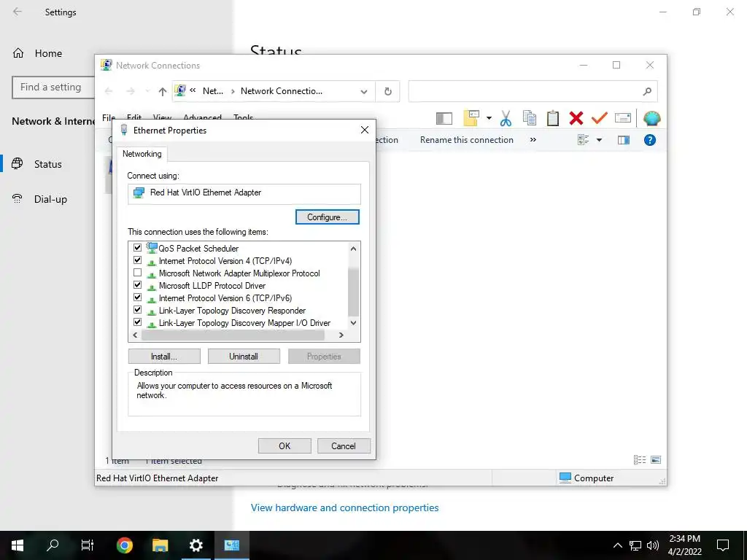Screen dimensions: 747x560
Task: Launch Google Chrome from the taskbar
Action: point(124,545)
